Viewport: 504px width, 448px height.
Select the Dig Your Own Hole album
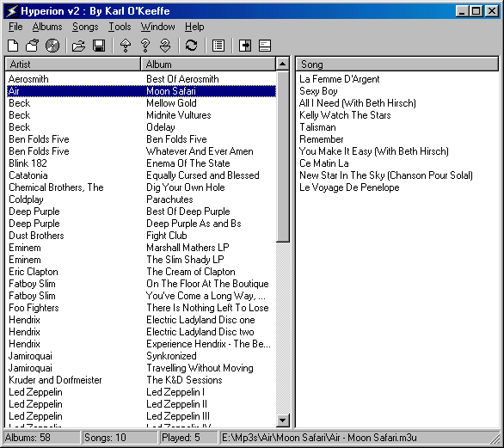(x=141, y=187)
